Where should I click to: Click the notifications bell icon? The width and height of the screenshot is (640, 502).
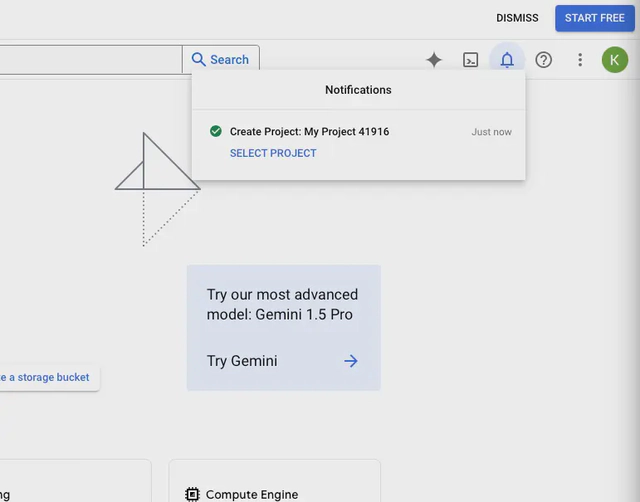[x=507, y=60]
